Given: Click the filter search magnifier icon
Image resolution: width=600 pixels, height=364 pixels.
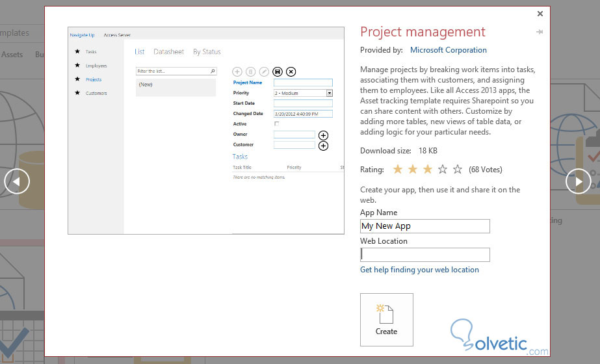Looking at the screenshot, I should [213, 71].
